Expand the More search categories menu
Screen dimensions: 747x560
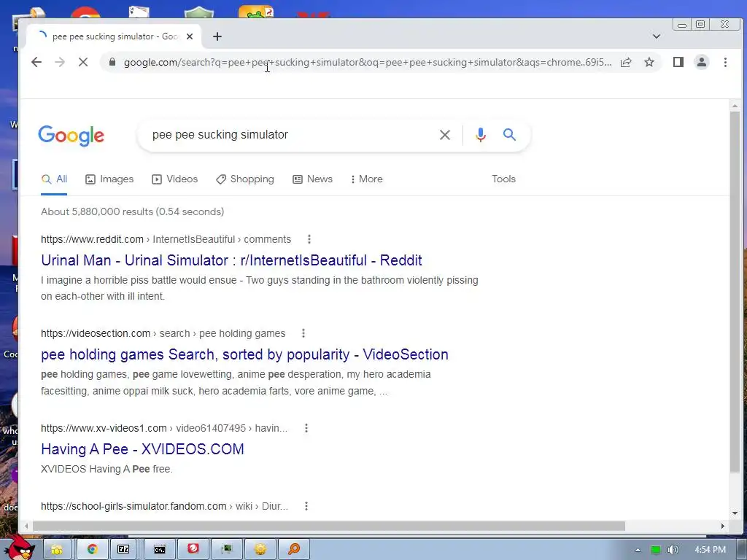click(x=366, y=179)
